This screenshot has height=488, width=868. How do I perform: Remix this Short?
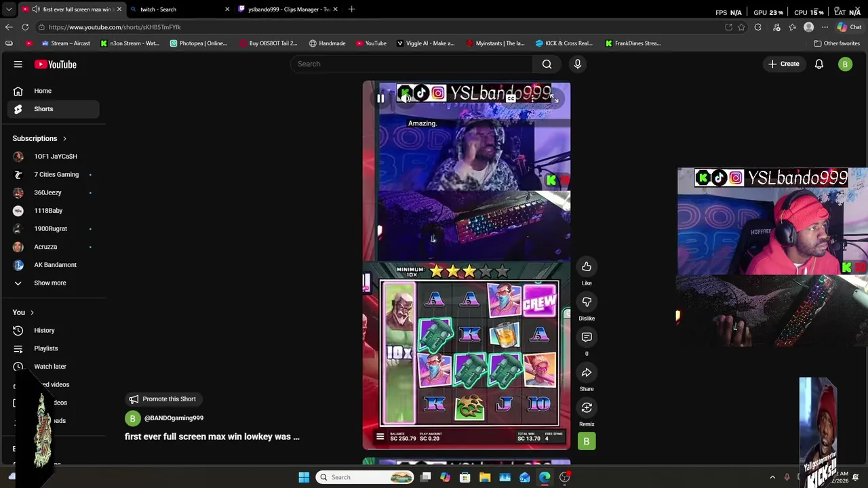(587, 408)
